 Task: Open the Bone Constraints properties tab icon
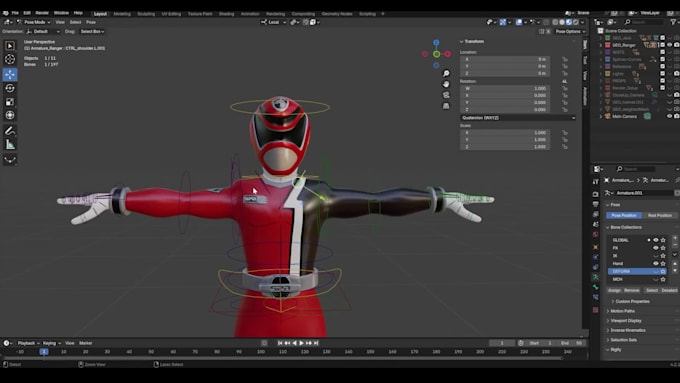pyautogui.click(x=595, y=298)
